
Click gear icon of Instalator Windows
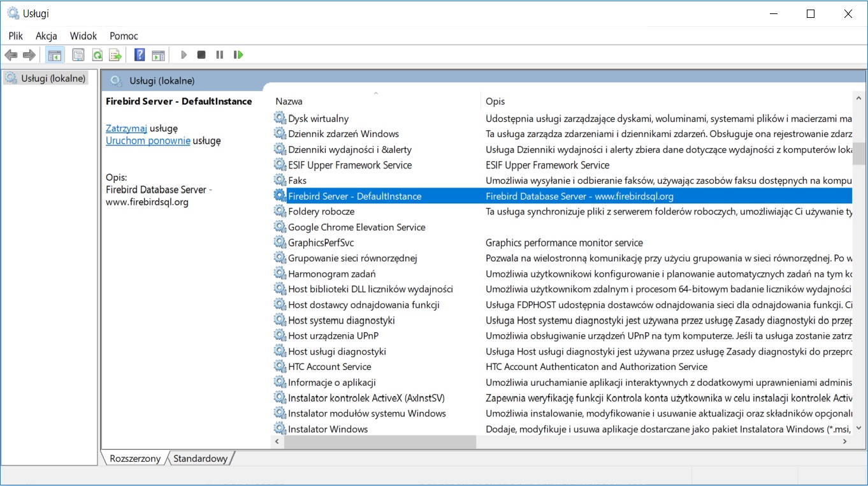pos(280,429)
